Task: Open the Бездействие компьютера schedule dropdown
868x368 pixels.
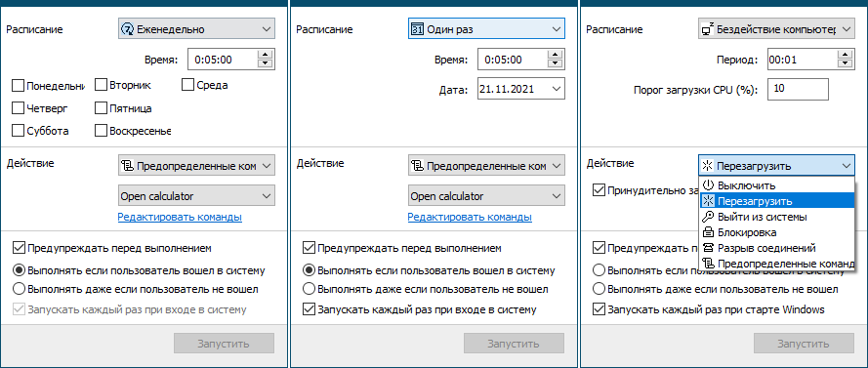Action: (x=776, y=29)
